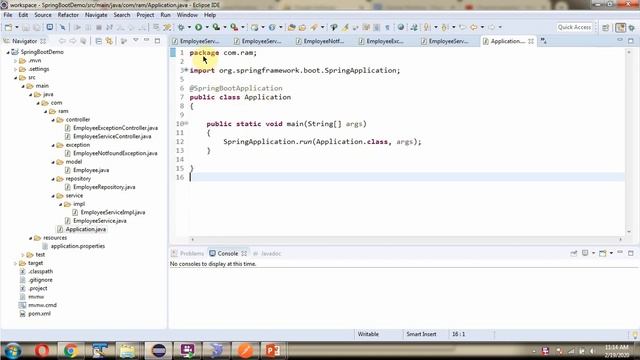Collapse the service folder
This screenshot has height=360, width=640.
click(x=53, y=196)
